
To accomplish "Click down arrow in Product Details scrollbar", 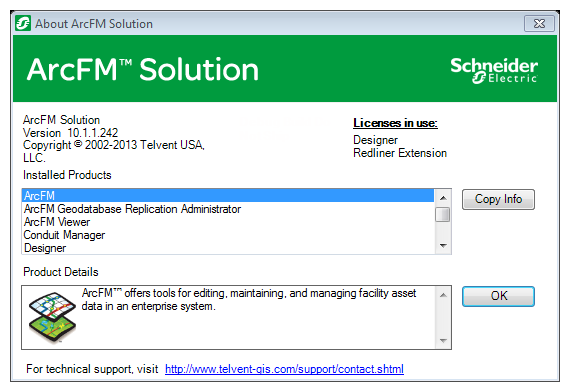I will click(x=443, y=341).
